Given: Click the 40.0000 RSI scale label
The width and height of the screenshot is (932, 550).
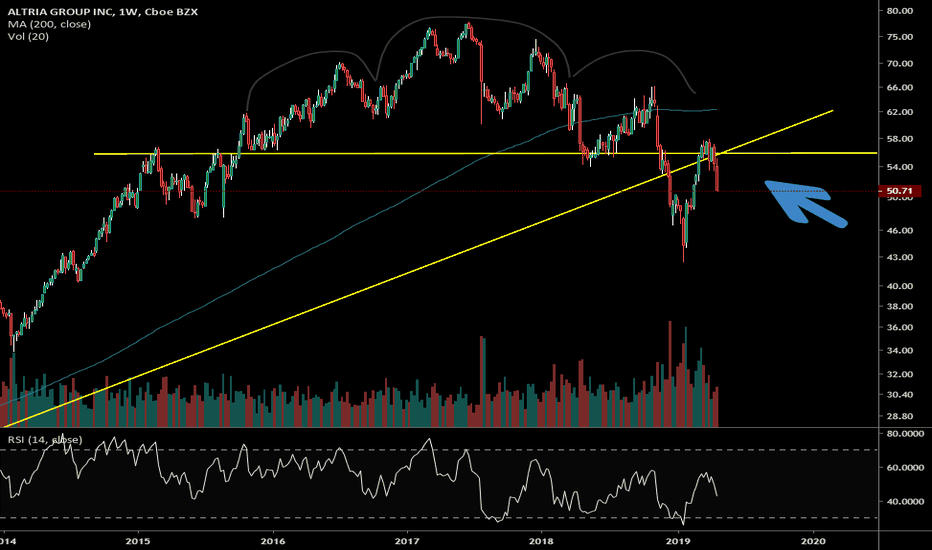Looking at the screenshot, I should click(905, 502).
